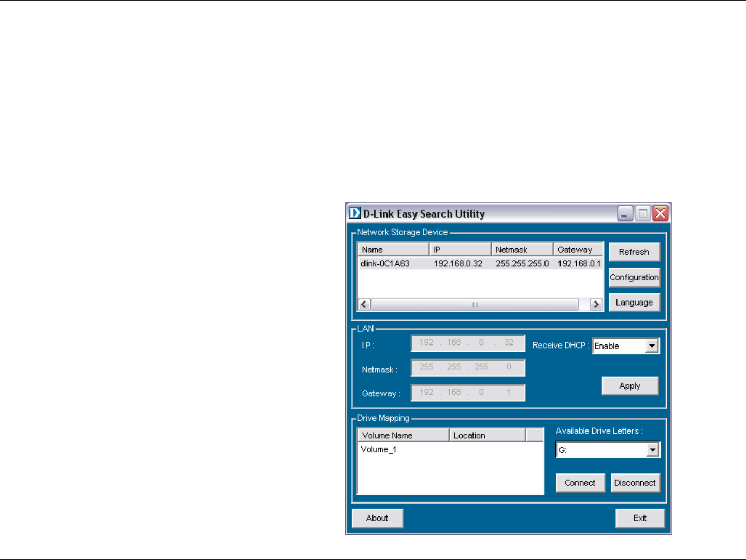Click the device list horizontal scrollbar thumb
746x560 pixels.
[x=475, y=304]
